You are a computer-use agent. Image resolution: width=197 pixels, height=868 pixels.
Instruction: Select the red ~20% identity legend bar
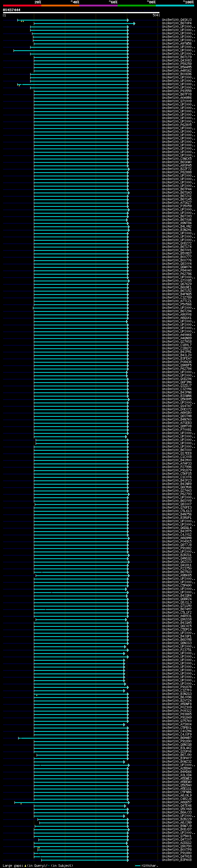tap(22, 6)
